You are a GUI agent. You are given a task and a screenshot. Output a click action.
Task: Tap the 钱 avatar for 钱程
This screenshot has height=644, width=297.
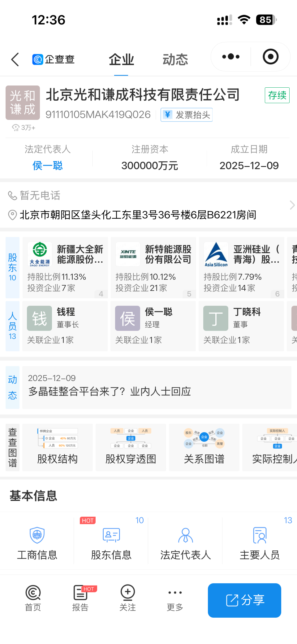click(x=39, y=318)
